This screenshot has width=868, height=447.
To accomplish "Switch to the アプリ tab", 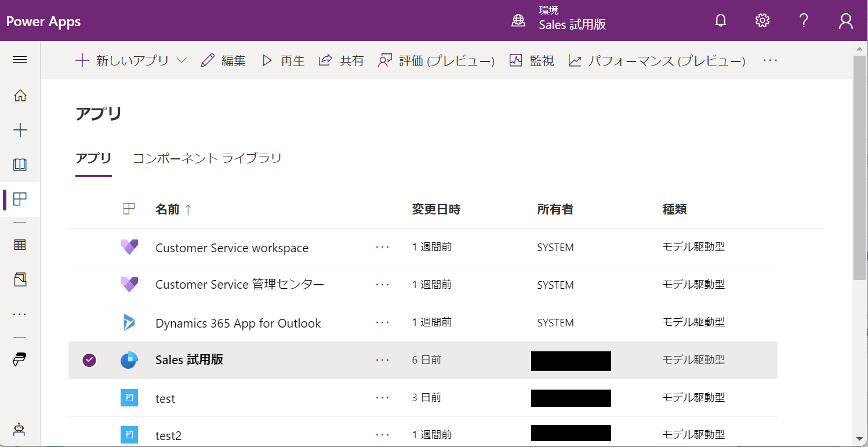I will tap(93, 158).
